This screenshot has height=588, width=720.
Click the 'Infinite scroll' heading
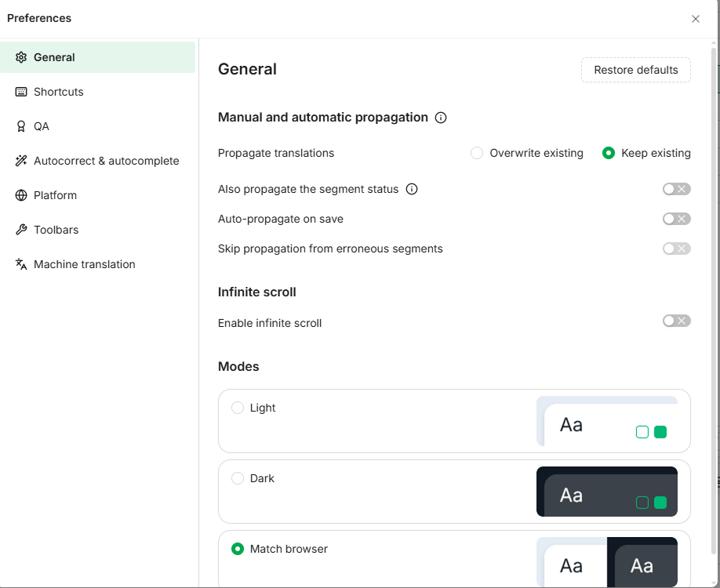tap(256, 292)
